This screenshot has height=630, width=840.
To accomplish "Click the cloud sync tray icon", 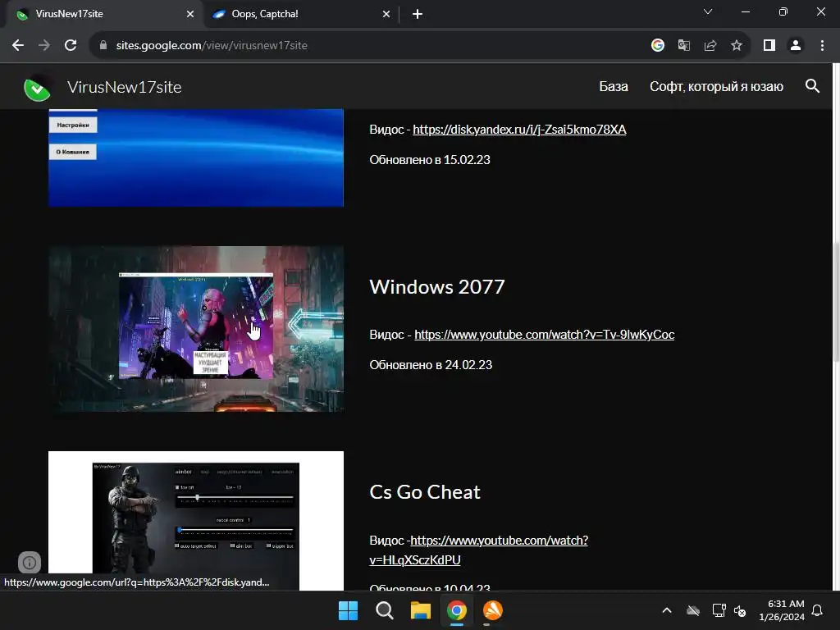I will pos(692,610).
